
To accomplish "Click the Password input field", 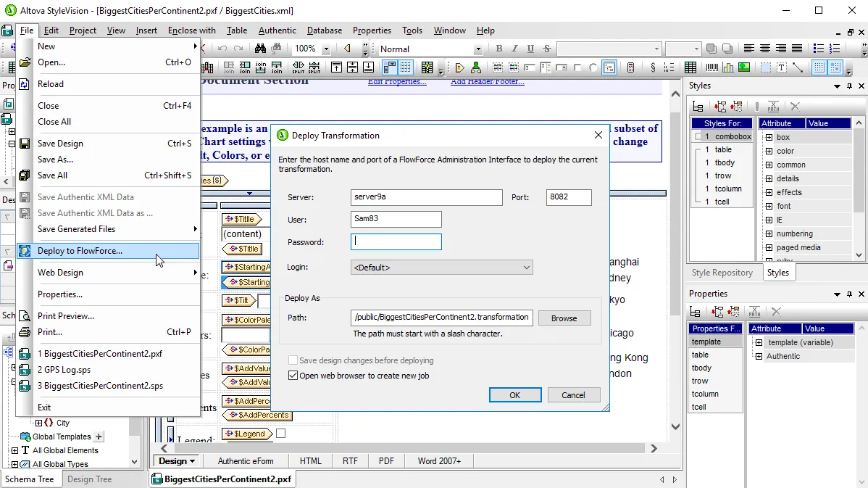I will [x=396, y=241].
